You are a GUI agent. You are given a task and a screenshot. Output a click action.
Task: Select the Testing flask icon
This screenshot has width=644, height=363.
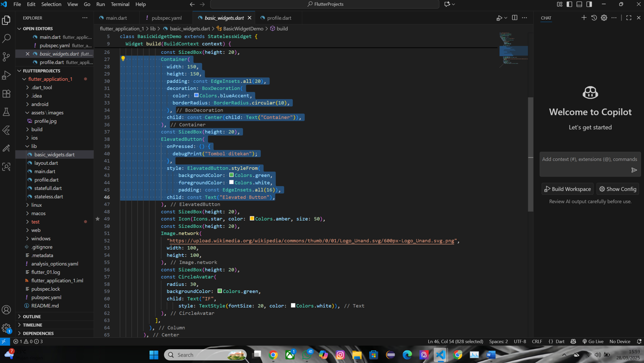point(6,112)
